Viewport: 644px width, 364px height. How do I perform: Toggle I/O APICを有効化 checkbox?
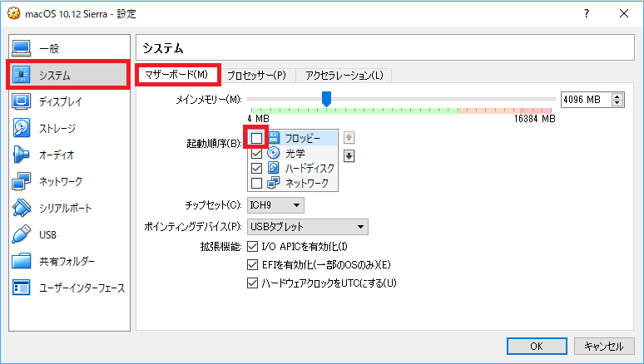(252, 247)
